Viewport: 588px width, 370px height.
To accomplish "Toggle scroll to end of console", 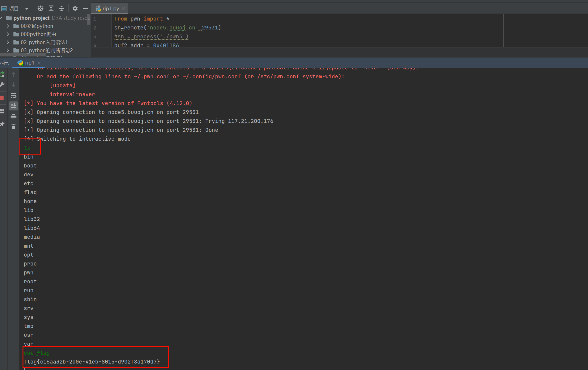I will [x=14, y=106].
